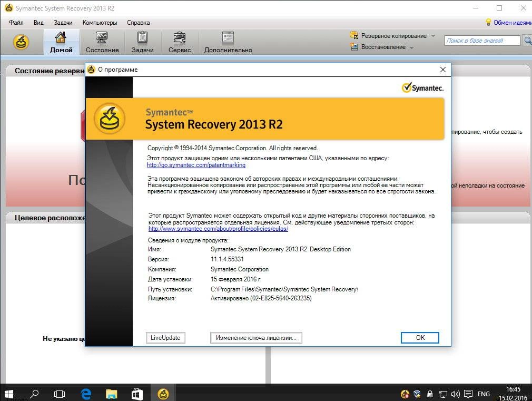
Task: Click the Symantec checkmark logo in the dialog
Action: pos(422,87)
